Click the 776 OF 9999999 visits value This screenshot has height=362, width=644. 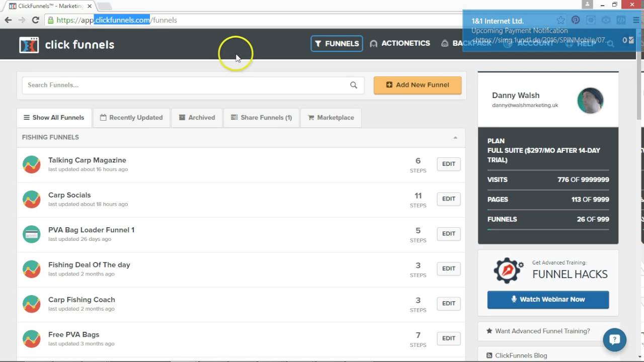[x=583, y=179]
